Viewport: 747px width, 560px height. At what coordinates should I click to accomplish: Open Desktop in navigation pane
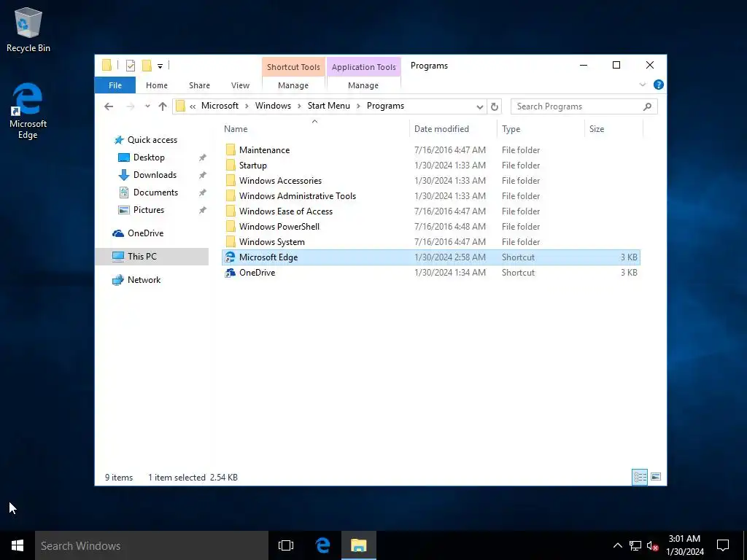[x=149, y=157]
